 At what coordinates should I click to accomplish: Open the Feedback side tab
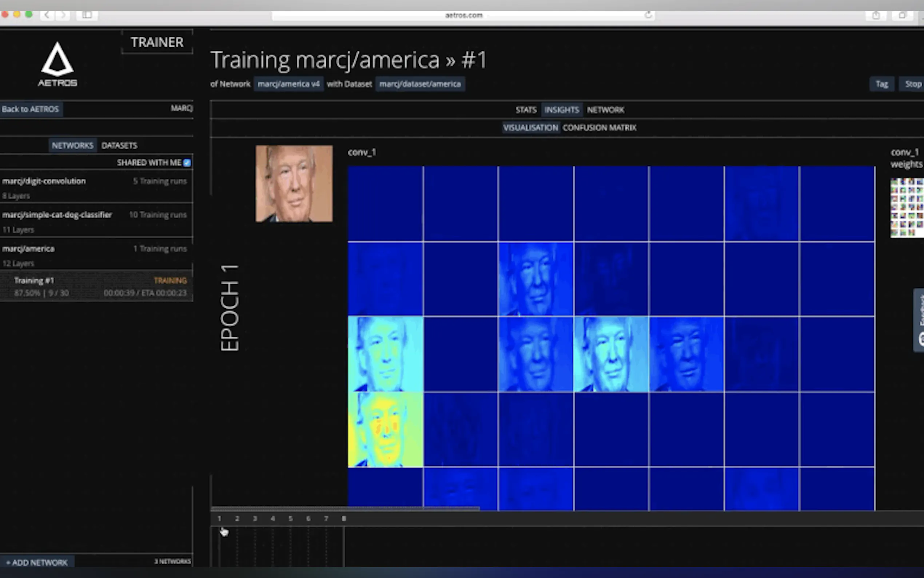(920, 320)
